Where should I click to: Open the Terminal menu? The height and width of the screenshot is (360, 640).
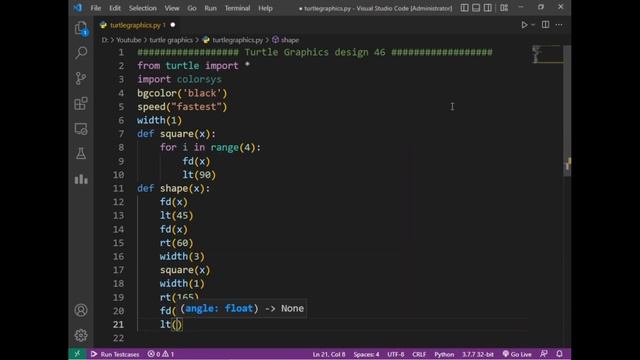pyautogui.click(x=238, y=8)
